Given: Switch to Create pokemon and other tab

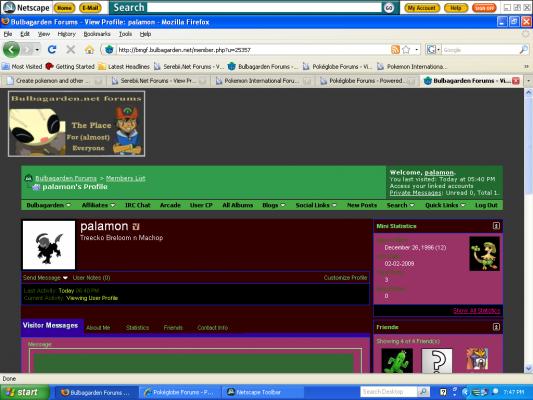Looking at the screenshot, I should (53, 81).
